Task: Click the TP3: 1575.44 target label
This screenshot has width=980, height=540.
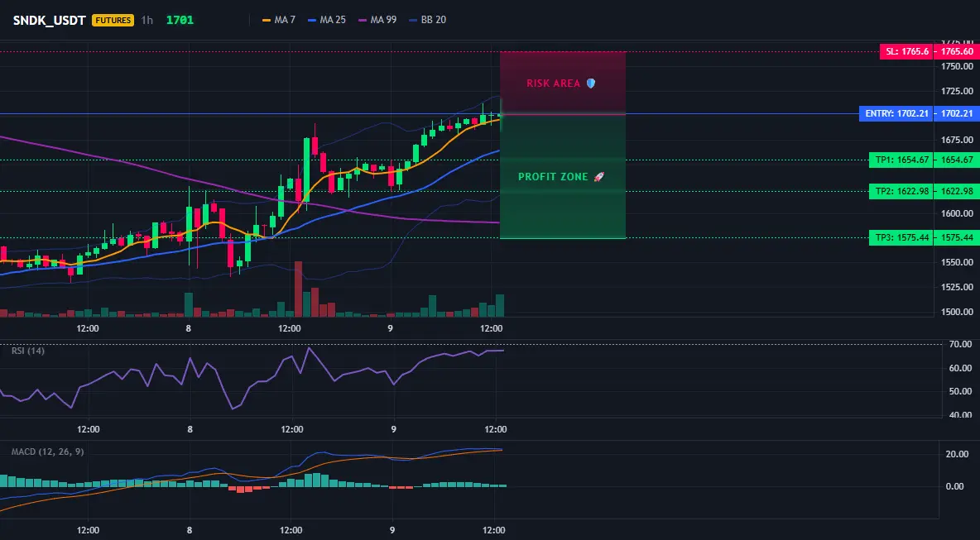Action: tap(902, 237)
